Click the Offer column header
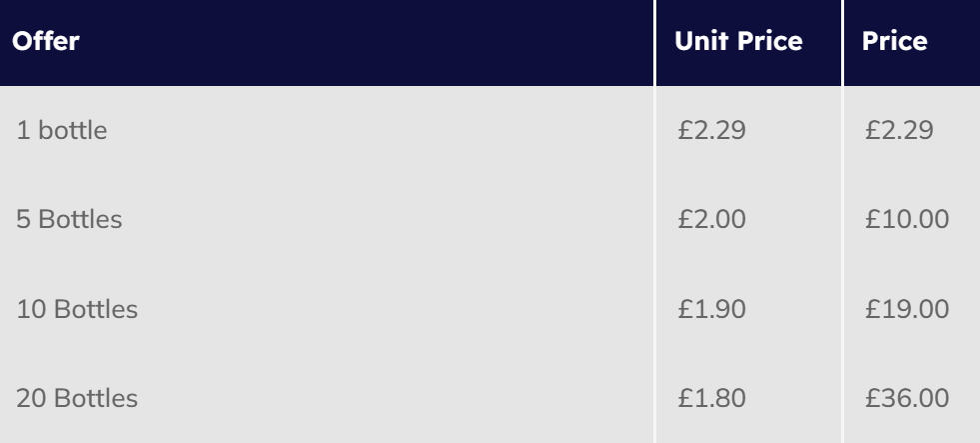This screenshot has height=443, width=980. [x=46, y=43]
